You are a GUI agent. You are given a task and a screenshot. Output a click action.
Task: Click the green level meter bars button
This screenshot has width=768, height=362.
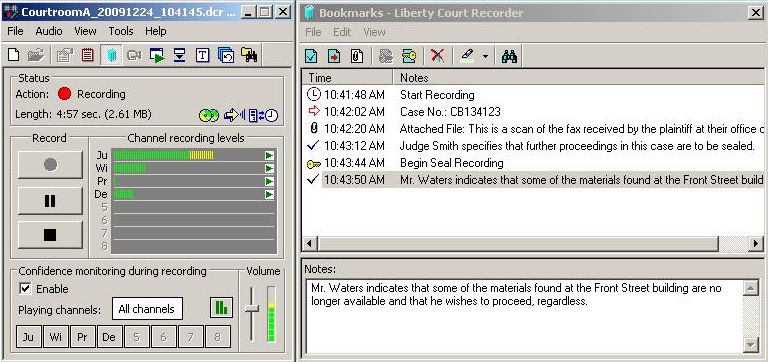[x=221, y=308]
